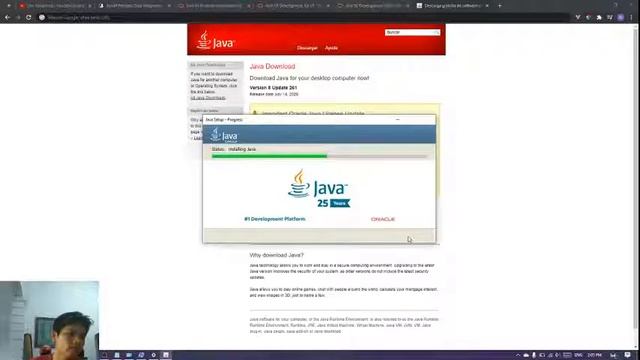Open the browser profile avatar
The height and width of the screenshot is (360, 640).
tap(620, 18)
